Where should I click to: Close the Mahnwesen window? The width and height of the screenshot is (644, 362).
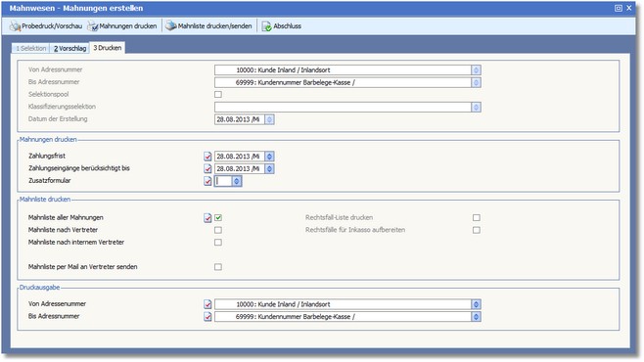(x=628, y=8)
